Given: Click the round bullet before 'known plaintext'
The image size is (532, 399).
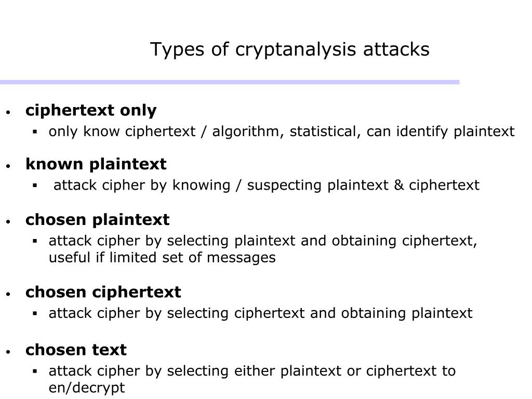Looking at the screenshot, I should point(8,166).
